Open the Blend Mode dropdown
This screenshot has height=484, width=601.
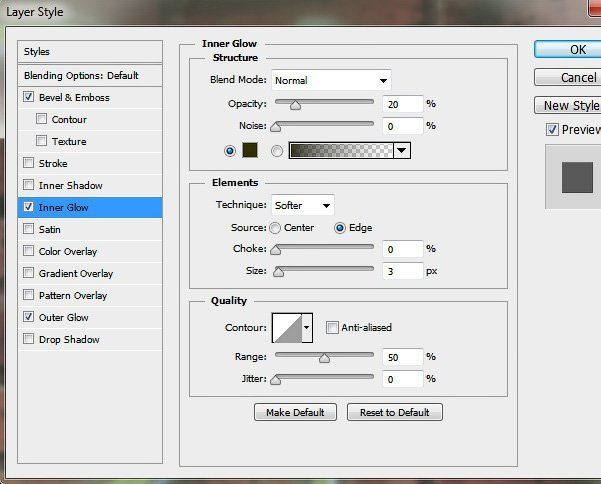331,80
